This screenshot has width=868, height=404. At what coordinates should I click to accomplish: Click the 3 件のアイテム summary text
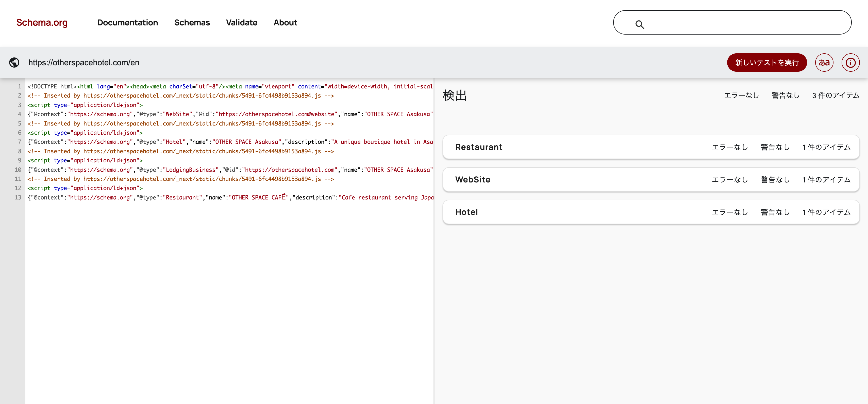click(x=835, y=96)
